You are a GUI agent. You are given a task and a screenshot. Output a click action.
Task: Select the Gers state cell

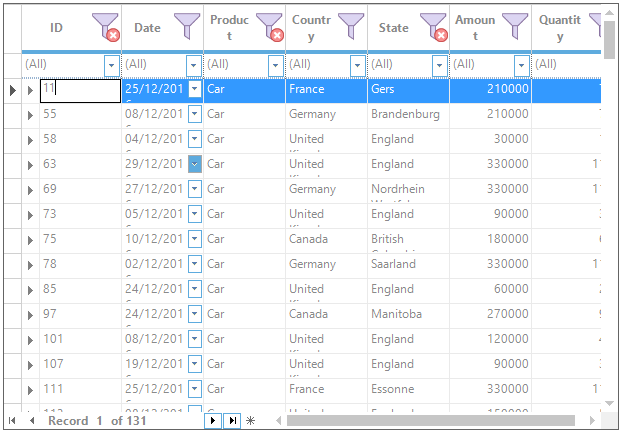point(409,91)
